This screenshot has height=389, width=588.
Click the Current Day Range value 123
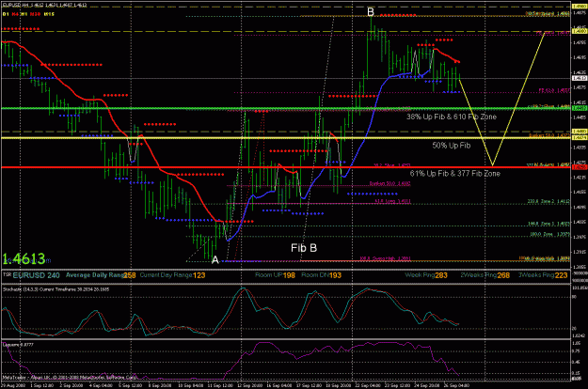(199, 275)
